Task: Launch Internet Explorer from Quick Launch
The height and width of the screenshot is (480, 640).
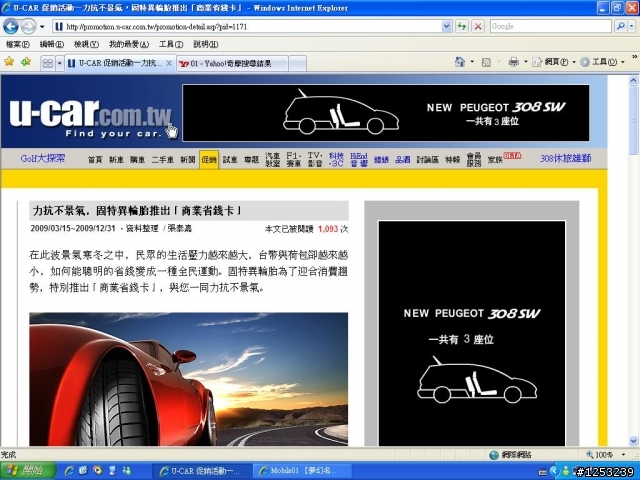Action: pyautogui.click(x=69, y=471)
